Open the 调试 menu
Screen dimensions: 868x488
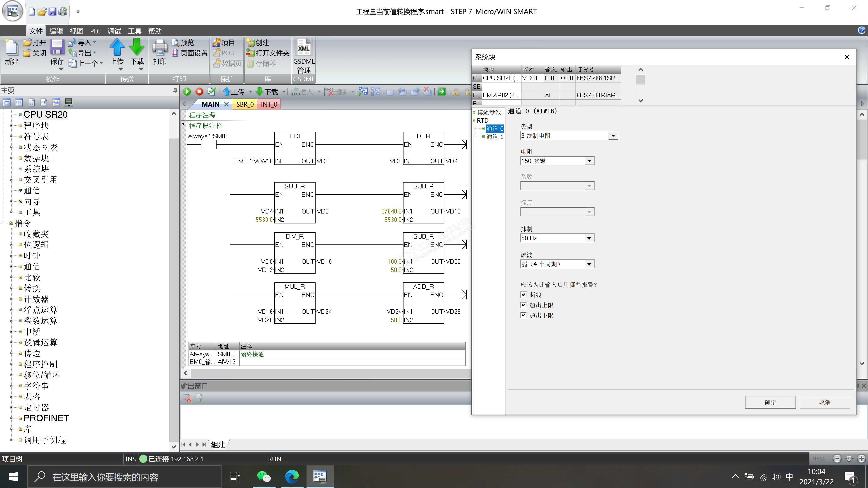(x=114, y=31)
